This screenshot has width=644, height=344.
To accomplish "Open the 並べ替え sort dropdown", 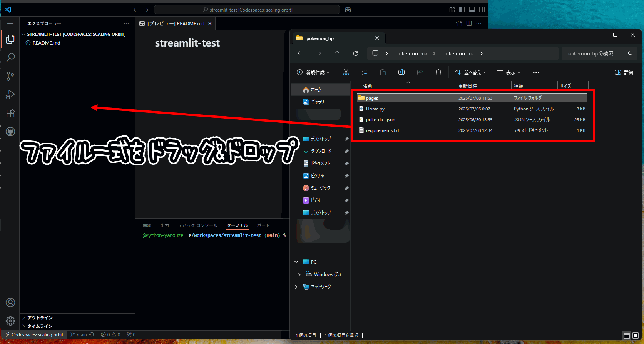I will [470, 72].
